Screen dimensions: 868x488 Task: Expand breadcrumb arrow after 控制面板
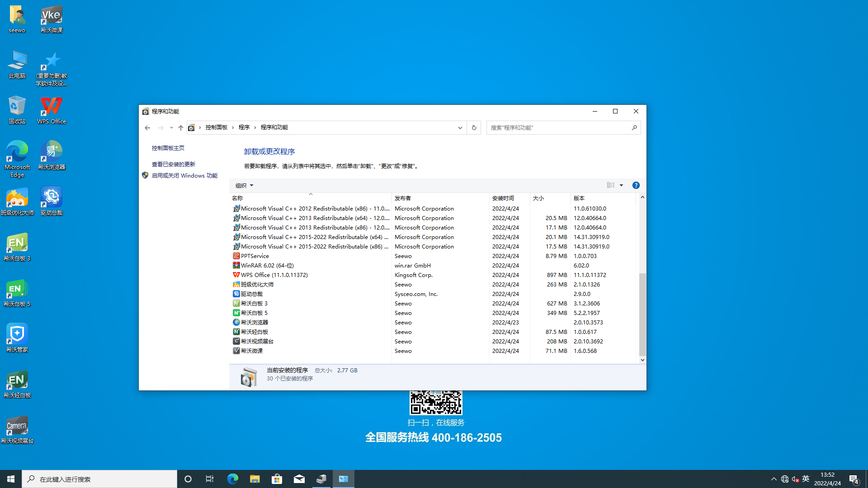click(x=233, y=128)
